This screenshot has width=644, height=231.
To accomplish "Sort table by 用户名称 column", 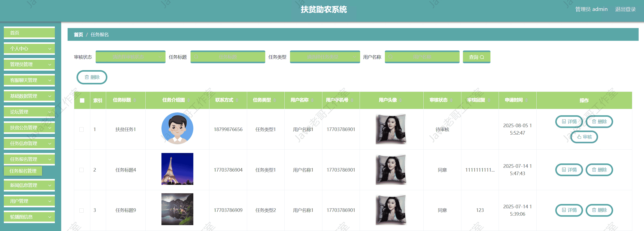I will click(312, 100).
